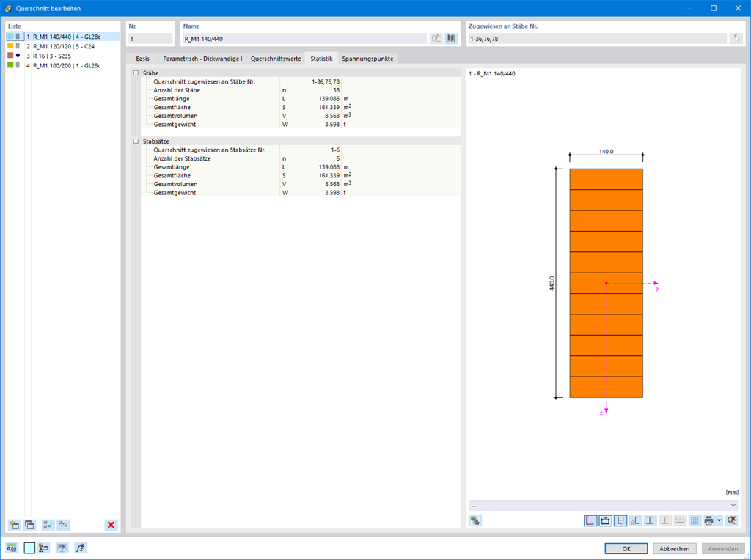Click the shear center display icon
Viewport: 751px width, 560px height.
635,520
